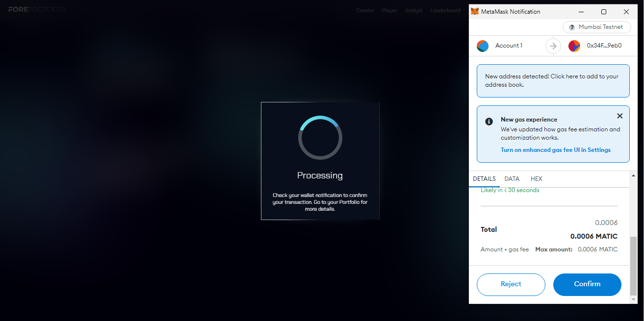Add the new address via the detected notice
This screenshot has height=321, width=644.
point(553,80)
